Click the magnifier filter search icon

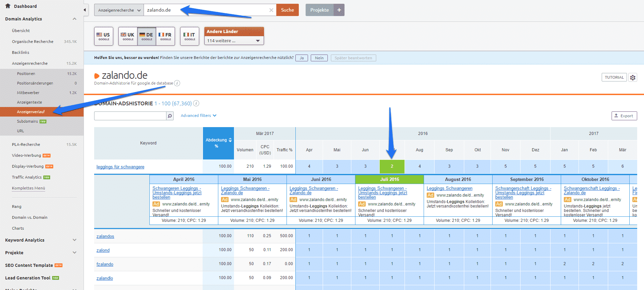(x=170, y=116)
